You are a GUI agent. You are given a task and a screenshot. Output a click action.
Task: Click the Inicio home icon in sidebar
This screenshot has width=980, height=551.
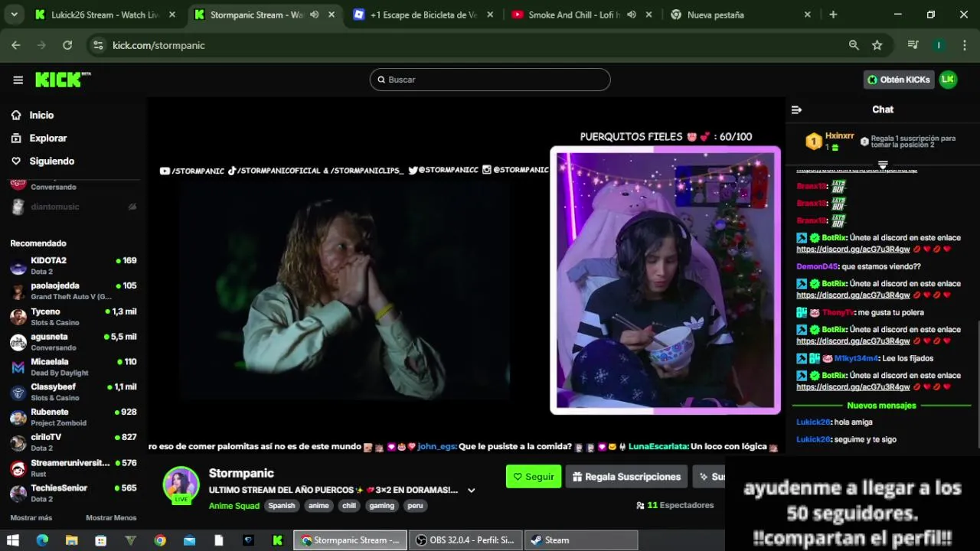(16, 115)
